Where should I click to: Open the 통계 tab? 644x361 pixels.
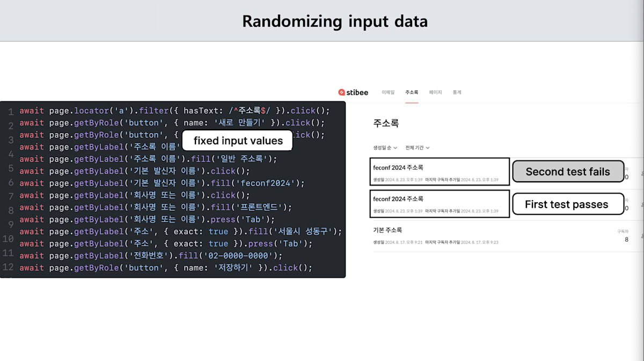coord(457,92)
